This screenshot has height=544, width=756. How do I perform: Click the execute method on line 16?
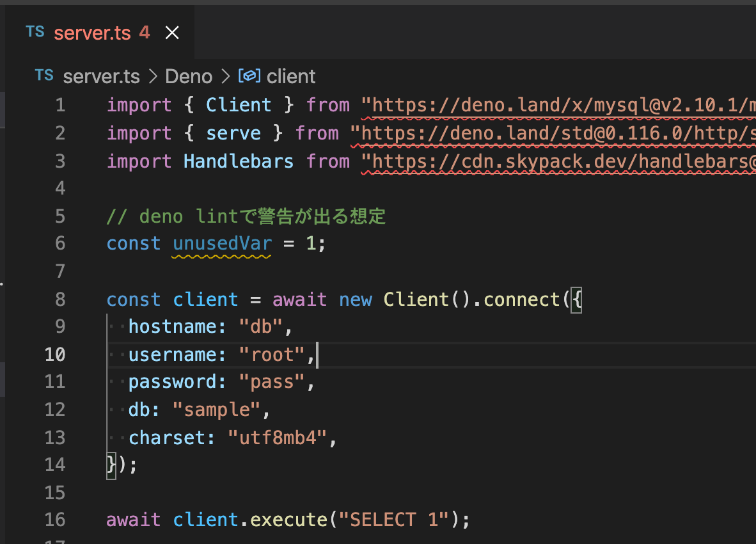click(x=289, y=520)
